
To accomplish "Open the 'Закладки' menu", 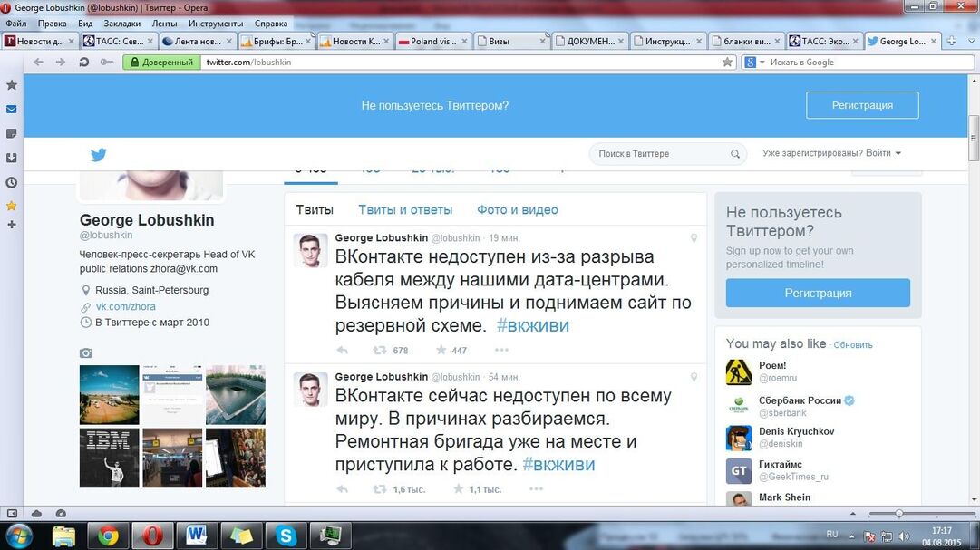I will 121,24.
